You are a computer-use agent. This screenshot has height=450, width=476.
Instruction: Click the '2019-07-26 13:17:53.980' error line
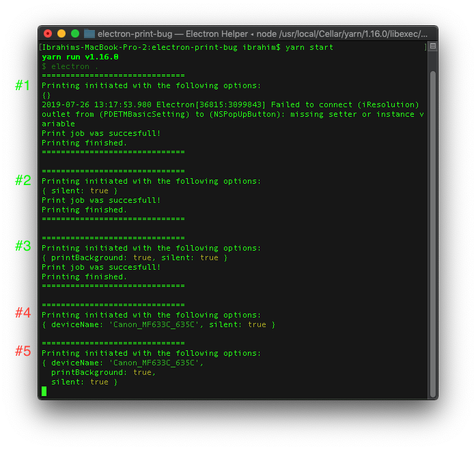pyautogui.click(x=230, y=104)
